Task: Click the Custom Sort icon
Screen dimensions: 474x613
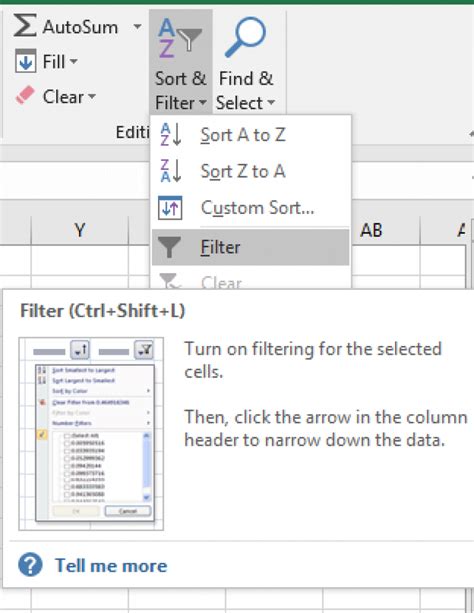Action: click(x=170, y=208)
